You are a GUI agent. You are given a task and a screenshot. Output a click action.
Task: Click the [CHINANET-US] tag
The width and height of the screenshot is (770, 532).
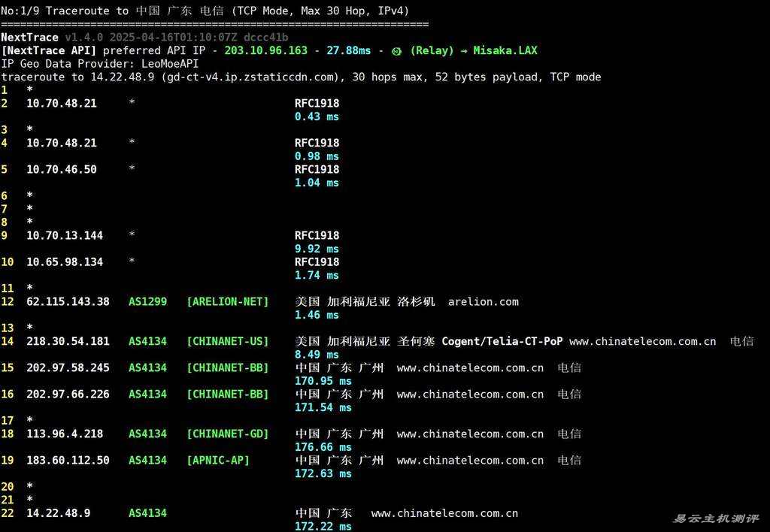tap(228, 342)
